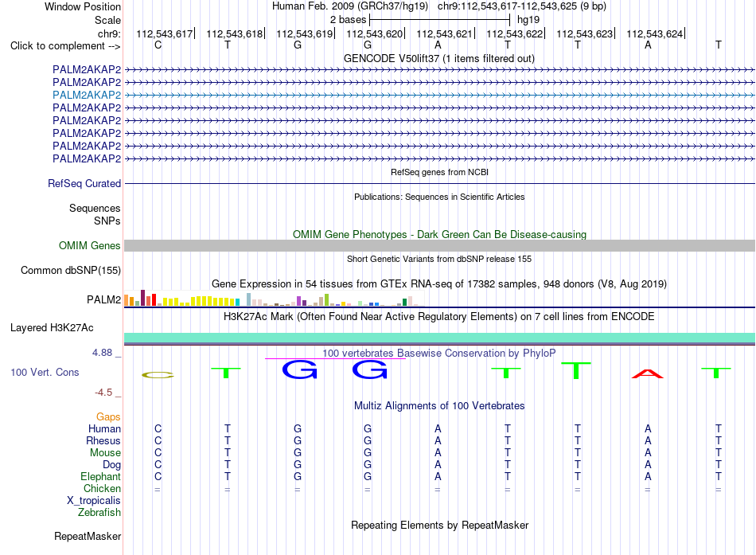Click the PALM2 expression track label
756x555 pixels.
click(x=103, y=299)
